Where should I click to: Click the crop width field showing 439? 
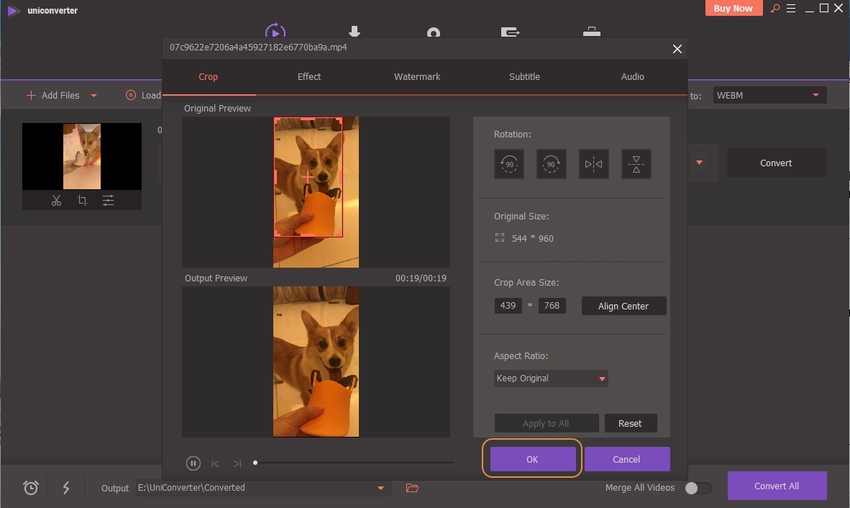(508, 306)
